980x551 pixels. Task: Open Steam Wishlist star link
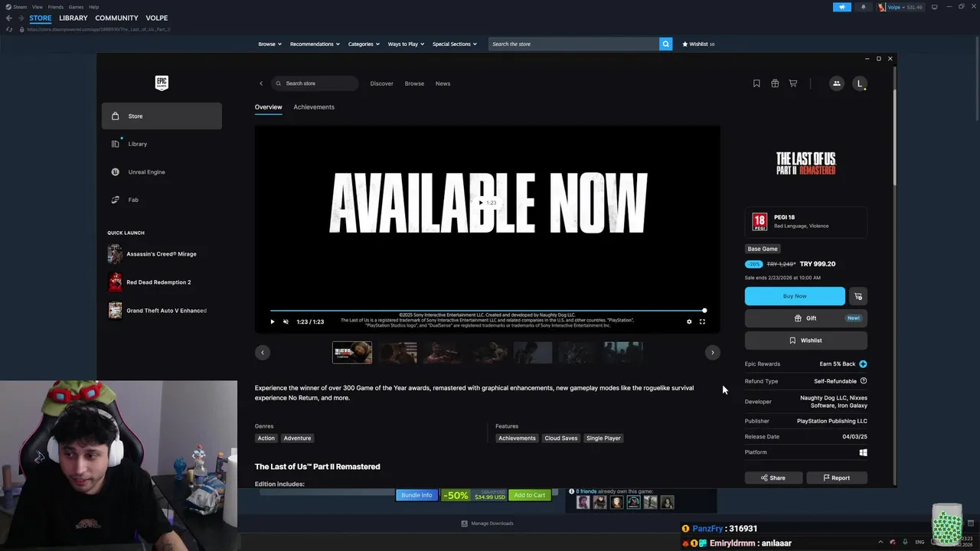tap(698, 44)
